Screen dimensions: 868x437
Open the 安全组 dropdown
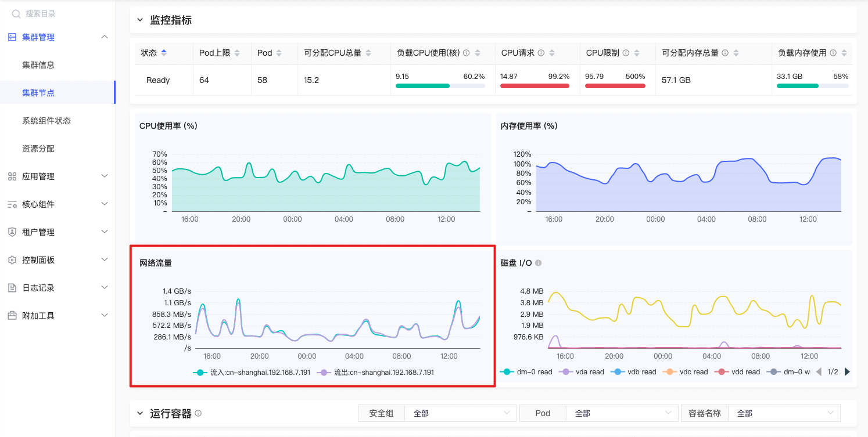coord(460,413)
